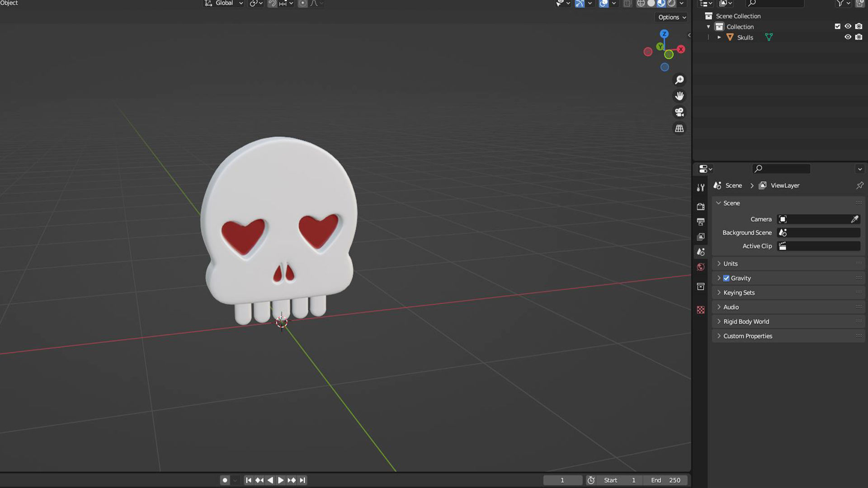Click the pin icon in the properties header
This screenshot has height=488, width=868.
coord(859,185)
